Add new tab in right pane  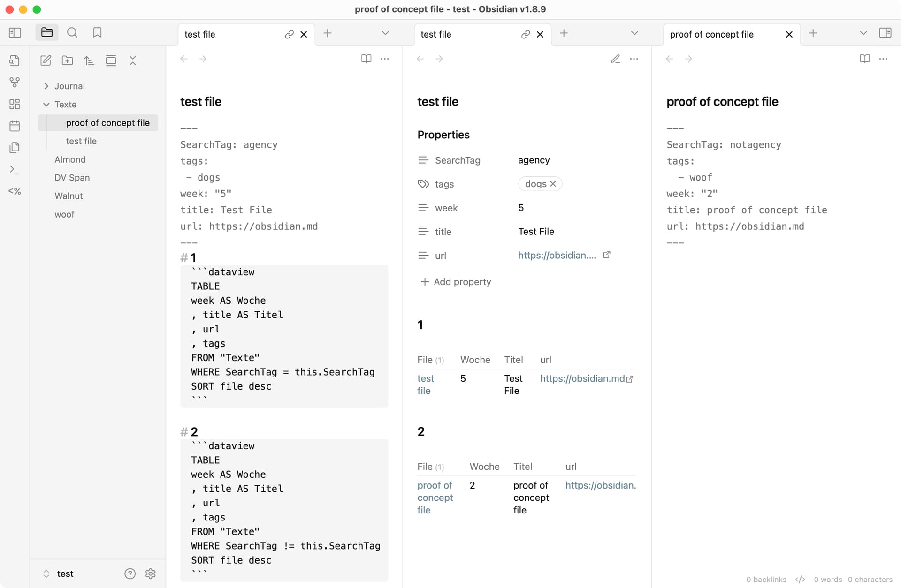(x=813, y=33)
